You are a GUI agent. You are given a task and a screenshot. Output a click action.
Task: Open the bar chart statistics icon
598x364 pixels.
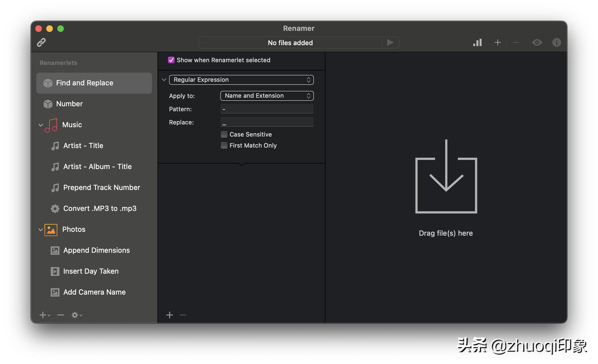point(477,42)
